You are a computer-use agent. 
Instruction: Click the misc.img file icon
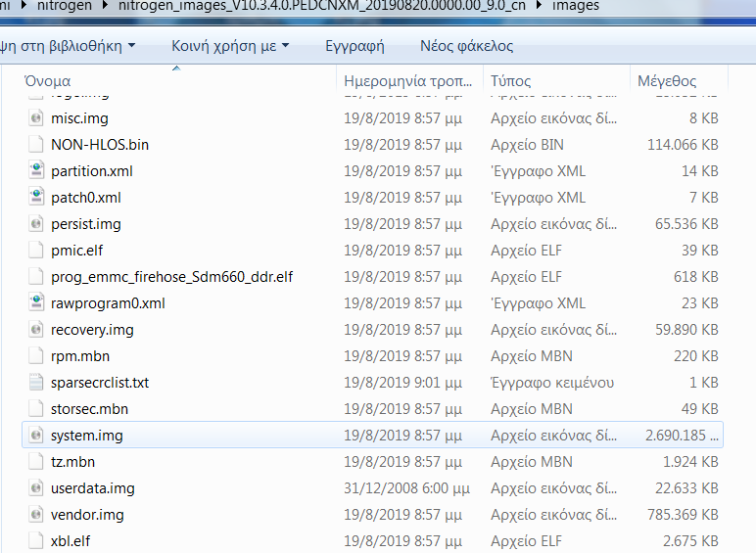(36, 118)
